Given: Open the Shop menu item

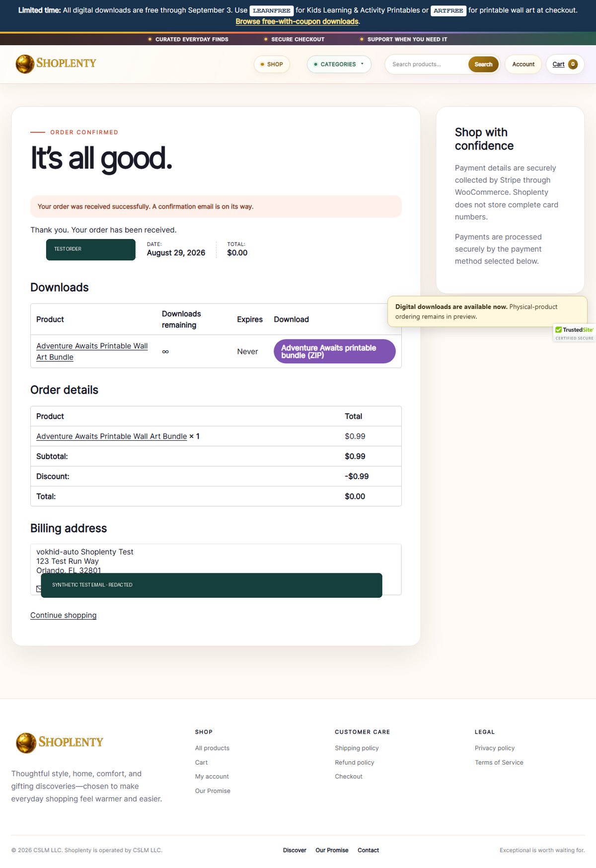Looking at the screenshot, I should [x=272, y=64].
